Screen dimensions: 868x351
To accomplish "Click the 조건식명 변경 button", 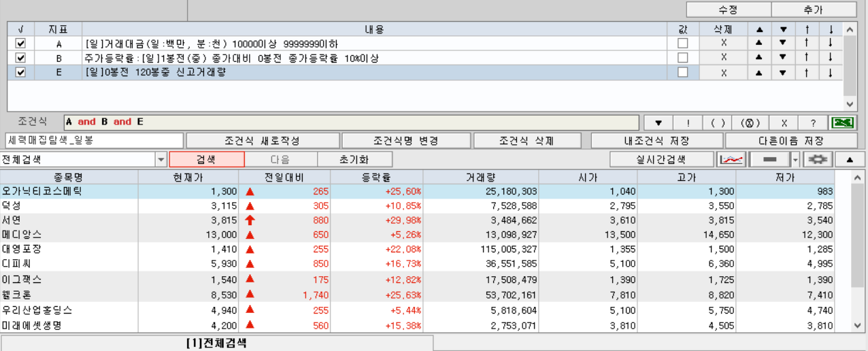I will pos(405,141).
